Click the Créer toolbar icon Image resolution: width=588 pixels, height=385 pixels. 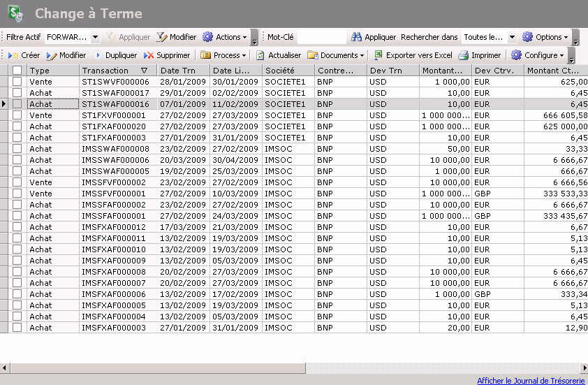point(13,55)
